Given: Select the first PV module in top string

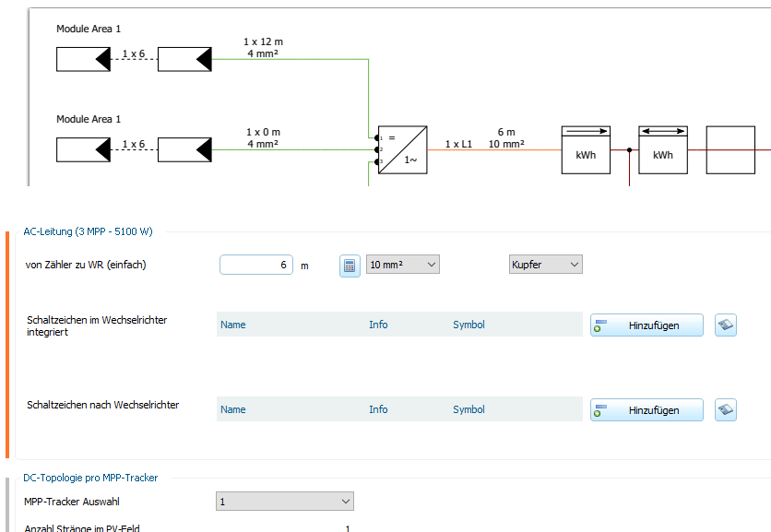Looking at the screenshot, I should tap(83, 59).
